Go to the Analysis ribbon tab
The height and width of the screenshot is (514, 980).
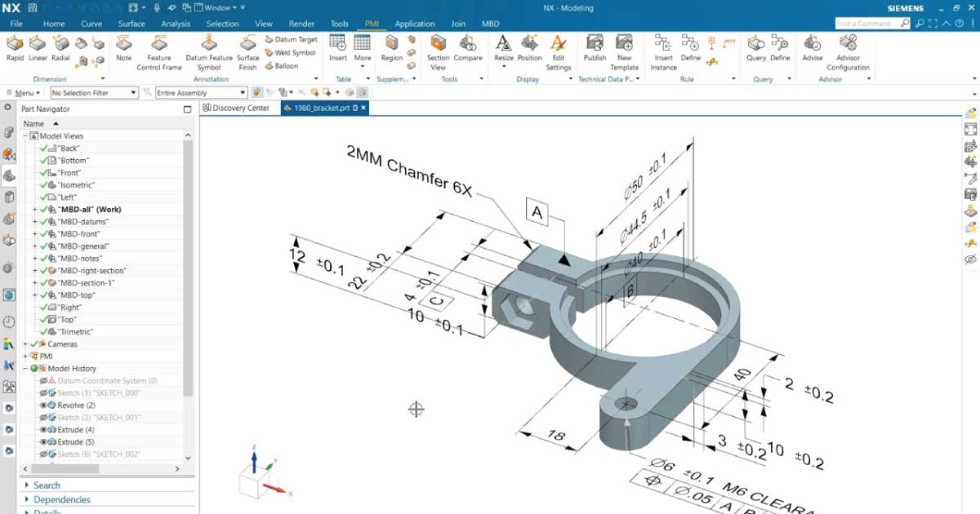pyautogui.click(x=176, y=24)
